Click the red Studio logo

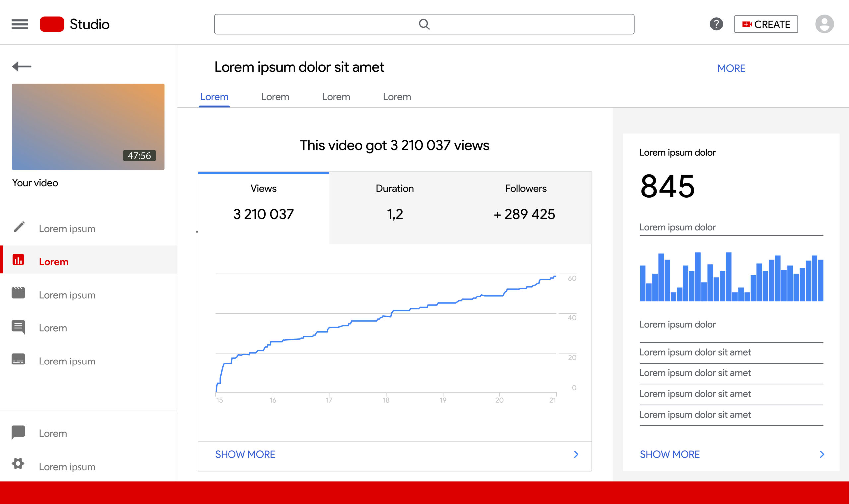52,24
